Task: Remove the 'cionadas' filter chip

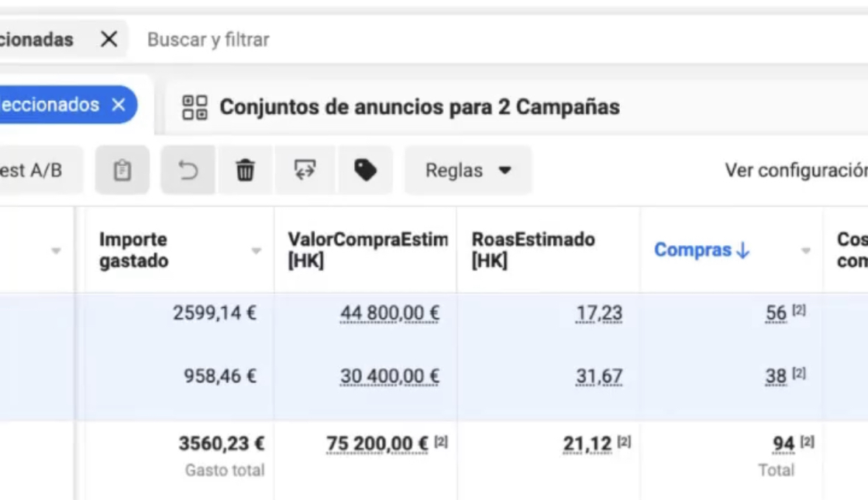Action: pyautogui.click(x=109, y=40)
